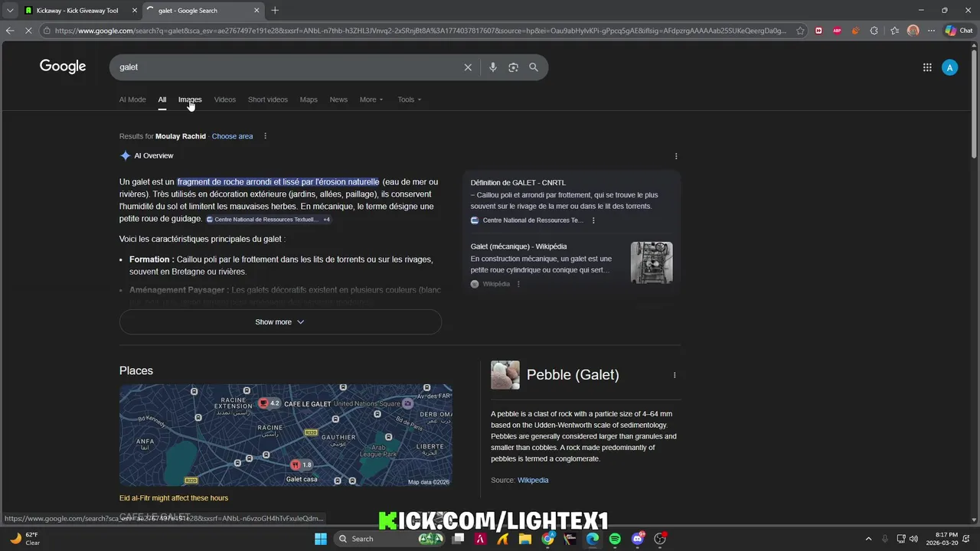Open Discord from the taskbar
The image size is (980, 551).
point(638,539)
